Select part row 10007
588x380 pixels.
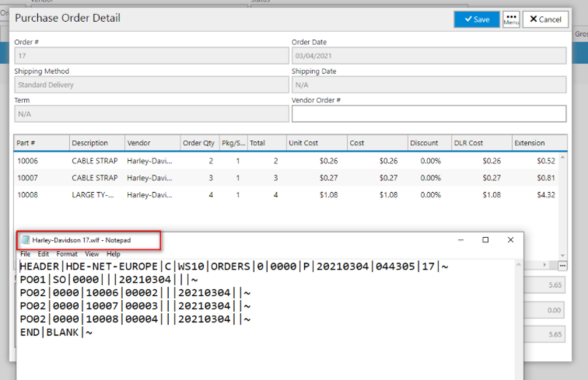click(x=286, y=178)
